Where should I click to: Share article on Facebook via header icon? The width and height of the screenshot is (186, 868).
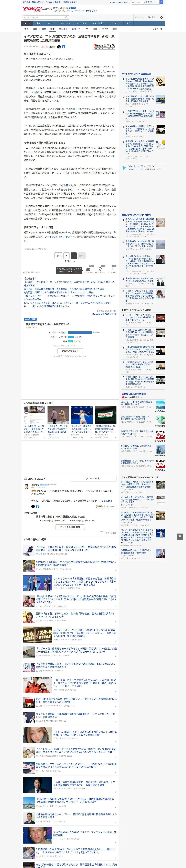pos(63,47)
